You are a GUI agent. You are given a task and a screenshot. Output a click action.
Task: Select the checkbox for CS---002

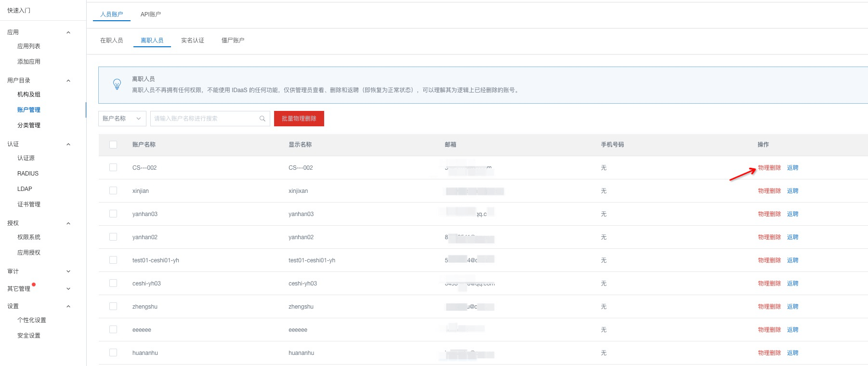click(113, 167)
